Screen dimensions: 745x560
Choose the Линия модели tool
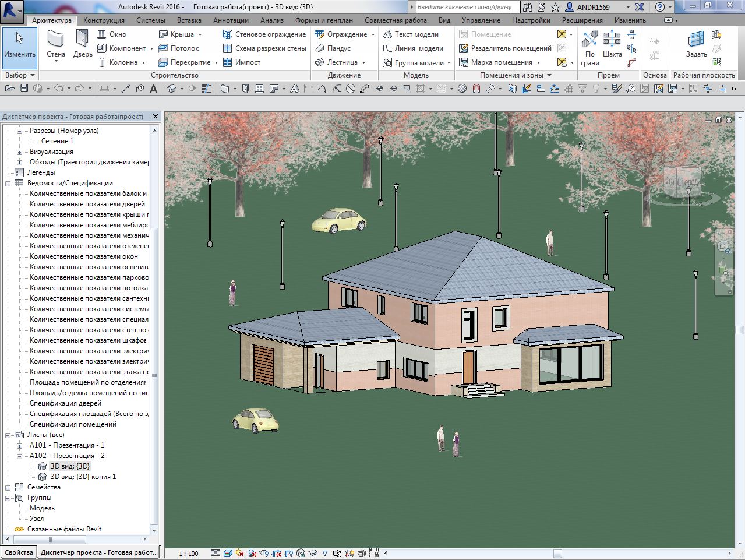click(x=413, y=48)
